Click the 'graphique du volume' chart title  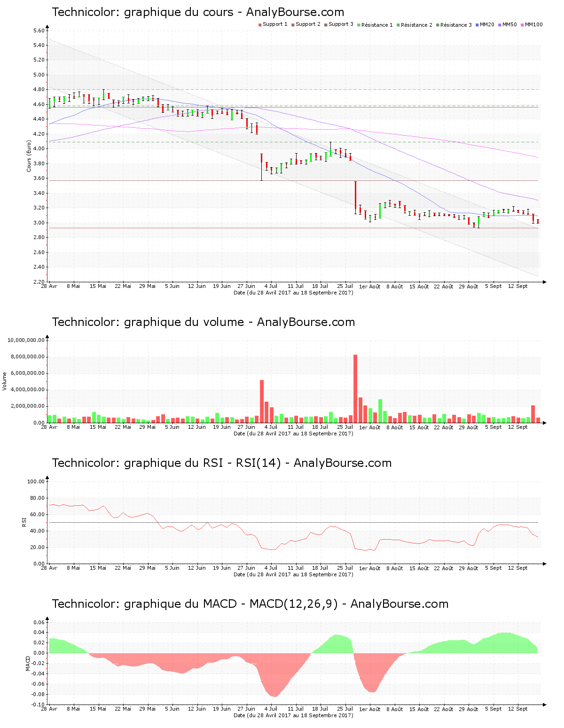coord(204,322)
